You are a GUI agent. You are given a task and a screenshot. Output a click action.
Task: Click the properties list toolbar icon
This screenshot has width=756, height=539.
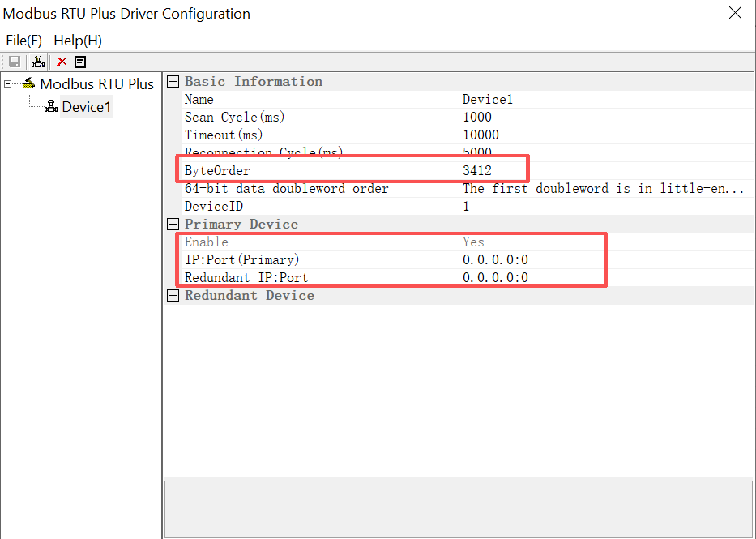point(80,62)
